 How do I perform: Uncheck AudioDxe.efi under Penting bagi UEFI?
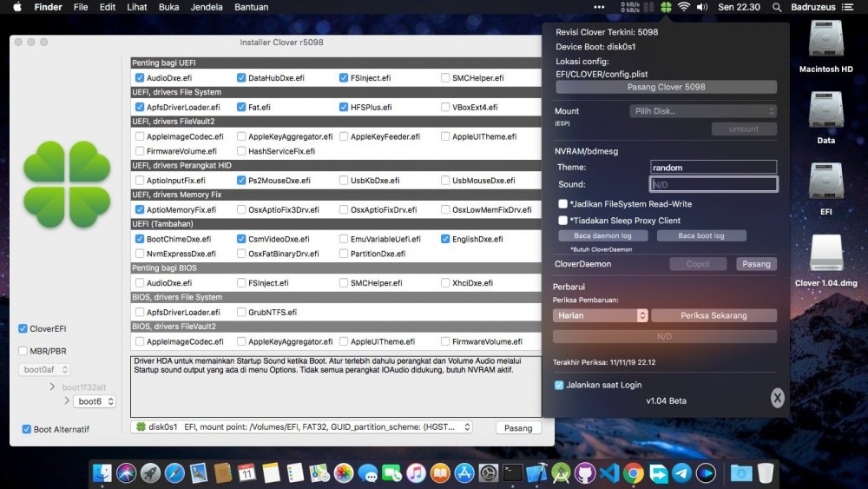[x=140, y=77]
